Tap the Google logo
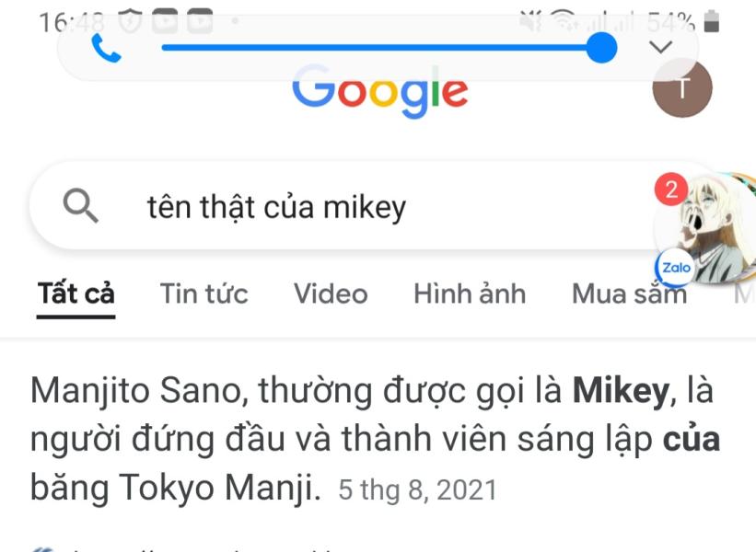756x552 pixels. [x=379, y=92]
